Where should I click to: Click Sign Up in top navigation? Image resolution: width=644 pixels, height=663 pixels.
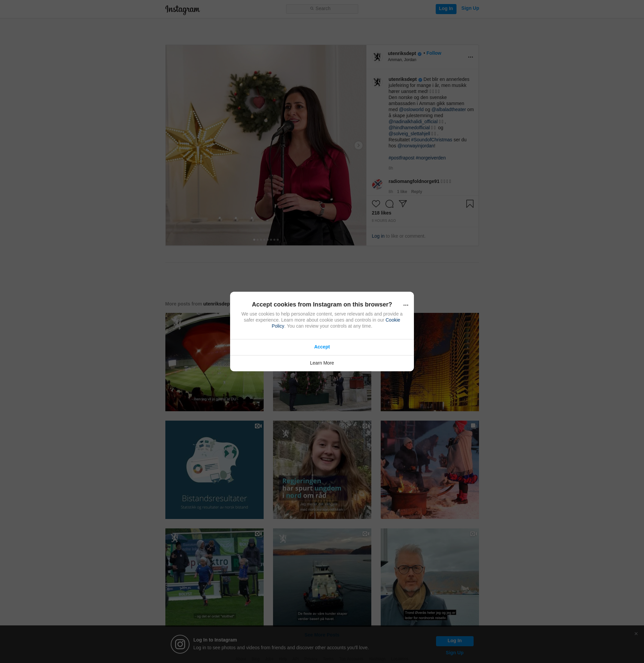[x=470, y=8]
